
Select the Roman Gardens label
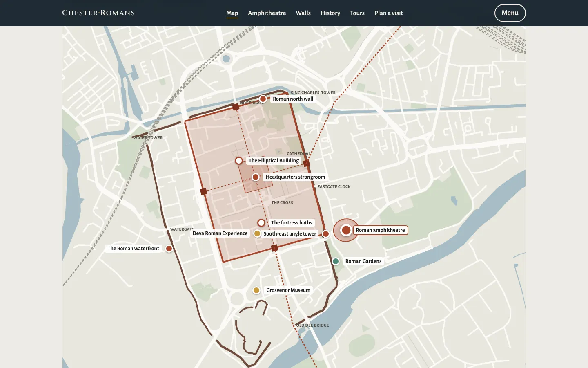click(x=363, y=261)
